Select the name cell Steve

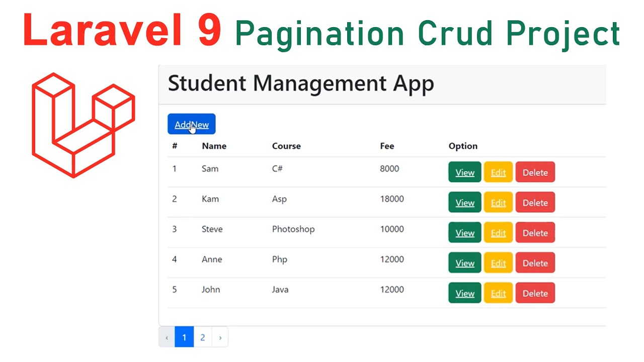click(x=212, y=229)
